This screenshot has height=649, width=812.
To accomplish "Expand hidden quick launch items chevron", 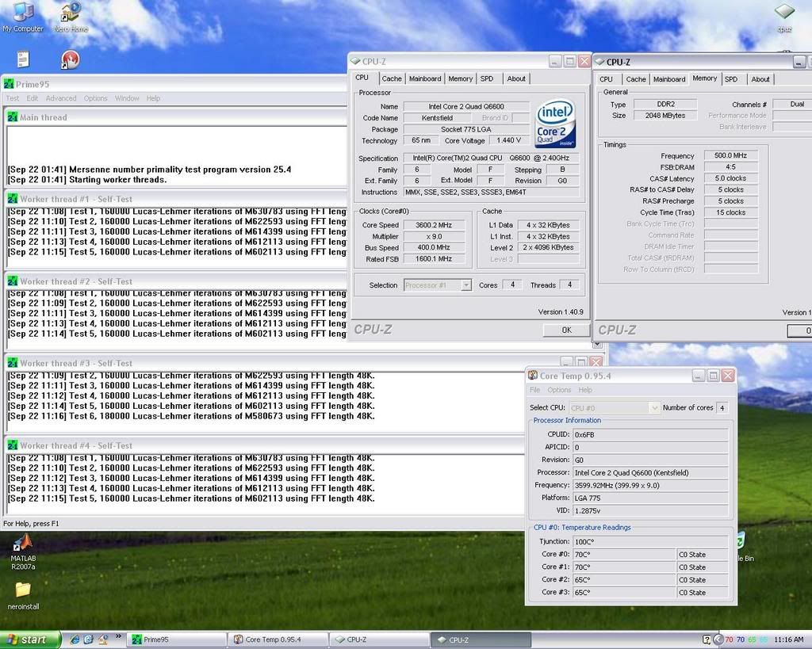I will [118, 636].
